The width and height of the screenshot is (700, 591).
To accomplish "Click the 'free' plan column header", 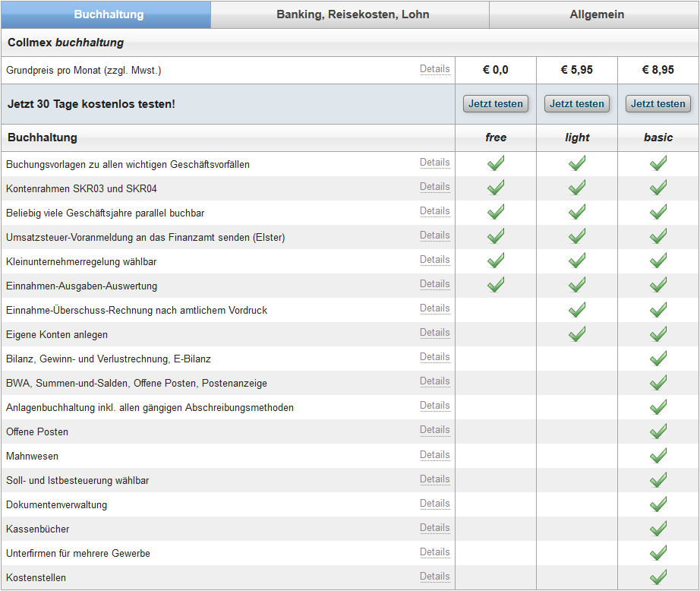I will [x=496, y=137].
